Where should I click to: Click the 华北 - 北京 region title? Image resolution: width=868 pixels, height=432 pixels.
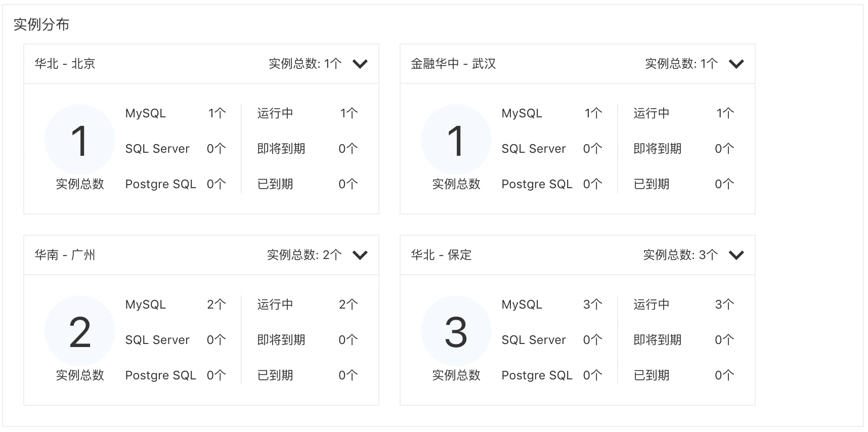point(65,64)
